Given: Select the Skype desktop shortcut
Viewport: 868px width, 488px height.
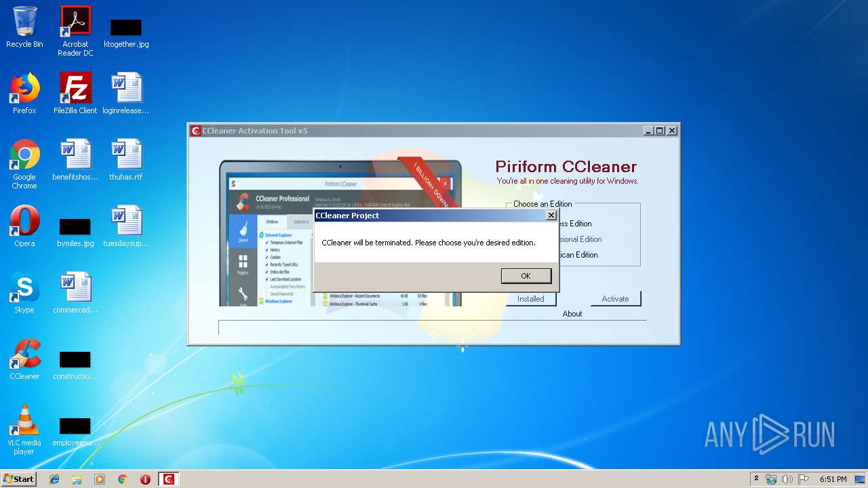Looking at the screenshot, I should 24,293.
